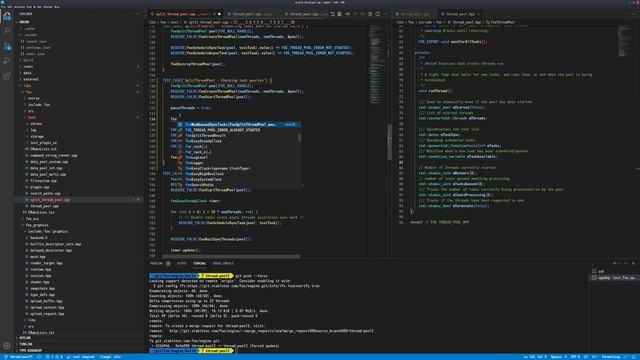Open tasks.json in explorer
The image size is (640, 360).
pyautogui.click(x=35, y=54)
